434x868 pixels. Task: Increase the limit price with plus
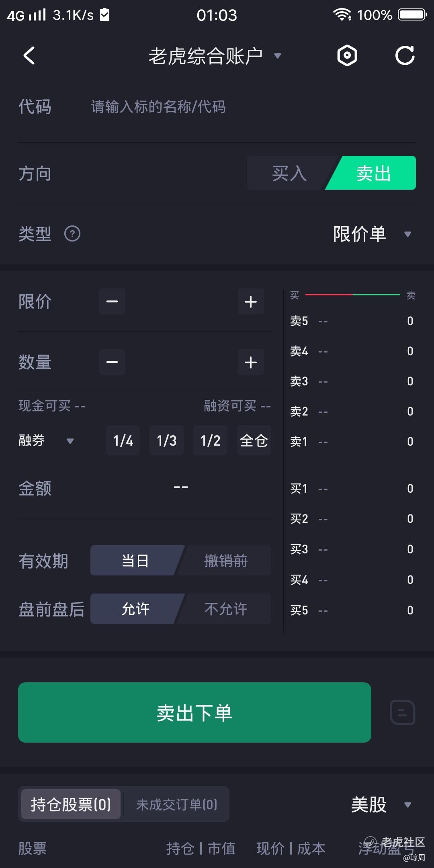[x=251, y=301]
